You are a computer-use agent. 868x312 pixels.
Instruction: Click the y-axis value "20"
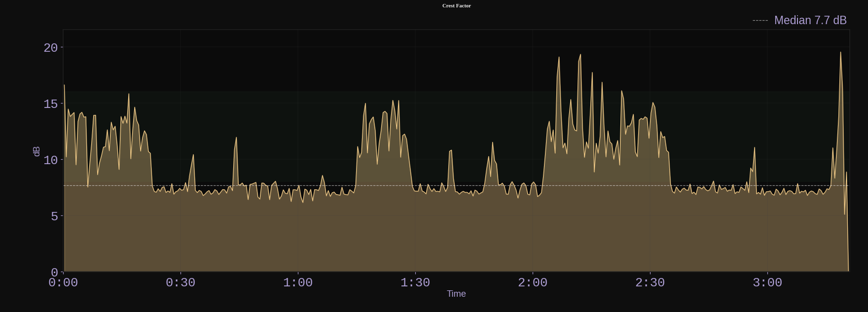click(x=51, y=48)
